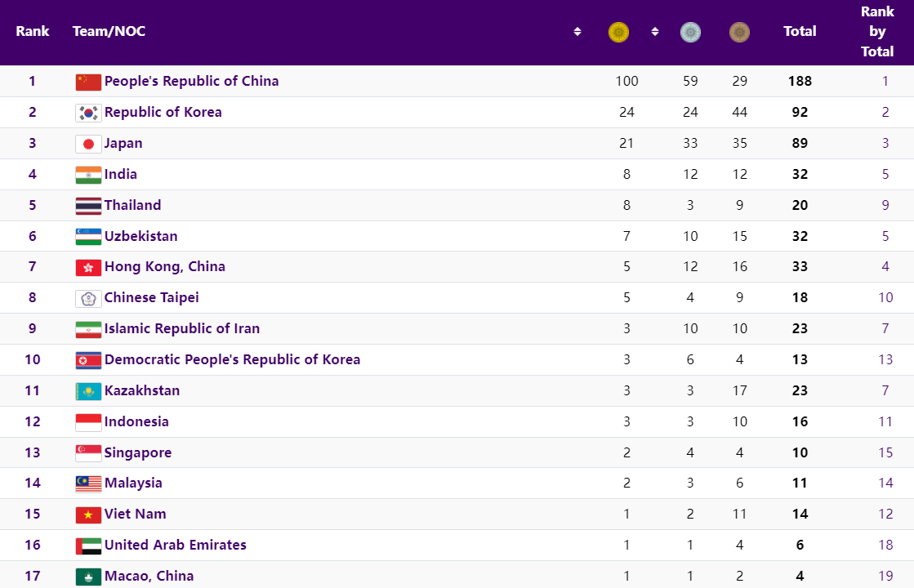This screenshot has height=588, width=914.
Task: Click the Iran flag icon
Action: 88,330
